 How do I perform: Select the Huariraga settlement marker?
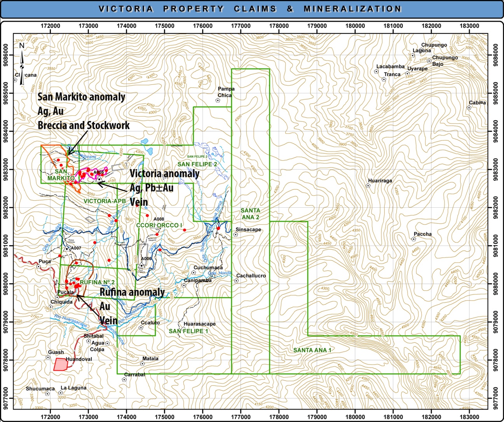tap(368, 186)
